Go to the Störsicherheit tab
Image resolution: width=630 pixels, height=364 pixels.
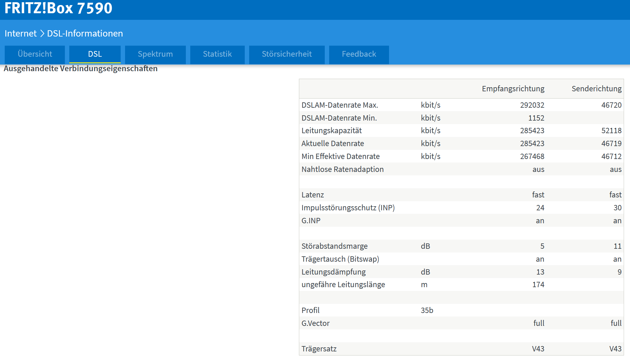point(287,54)
